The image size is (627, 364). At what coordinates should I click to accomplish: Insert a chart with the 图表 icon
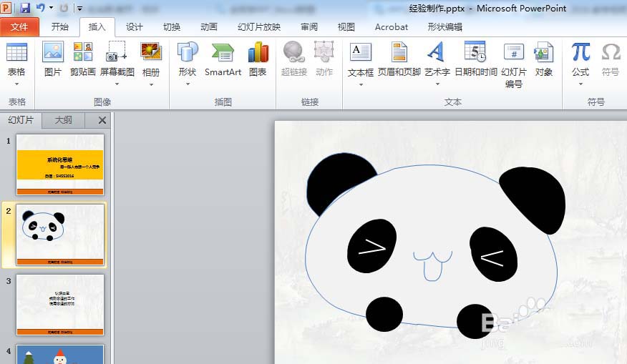(x=258, y=52)
